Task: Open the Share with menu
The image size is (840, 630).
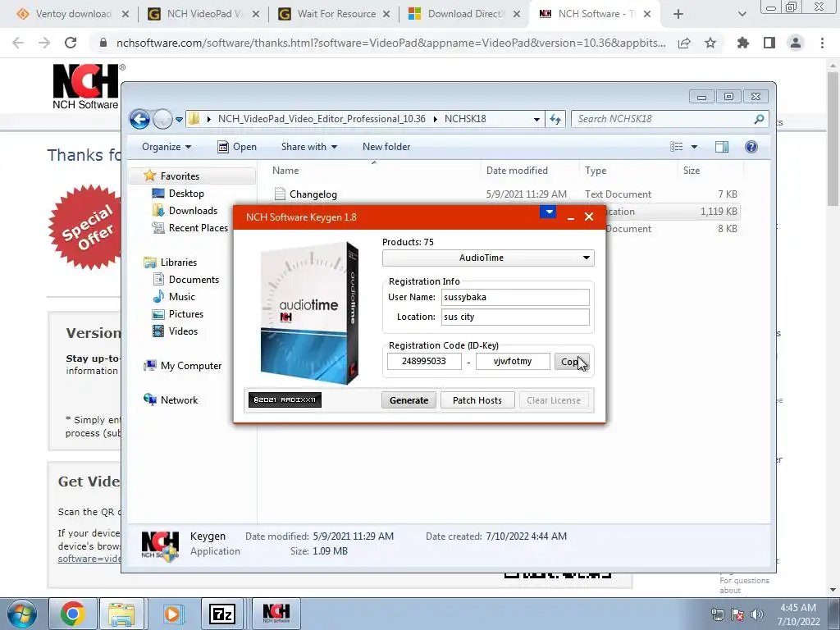Action: coord(309,147)
